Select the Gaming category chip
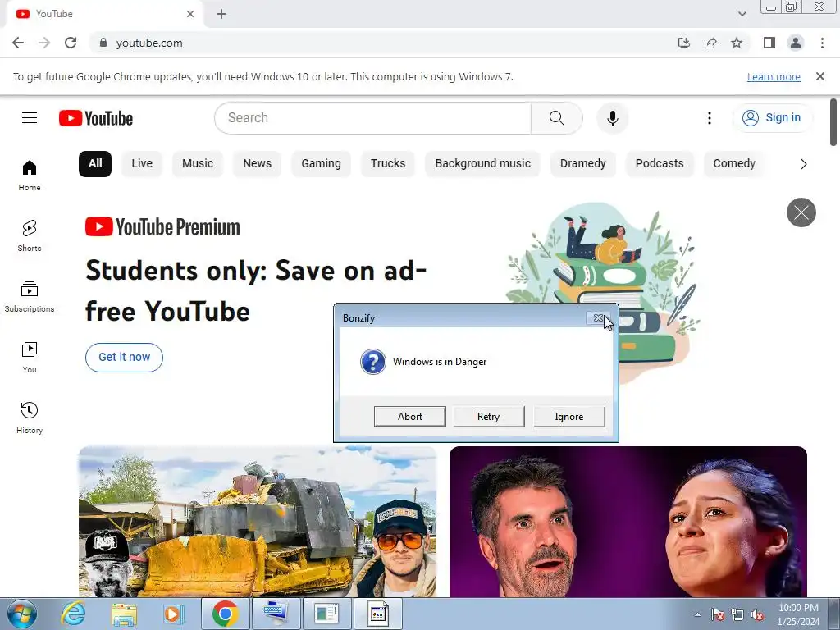 (x=321, y=164)
